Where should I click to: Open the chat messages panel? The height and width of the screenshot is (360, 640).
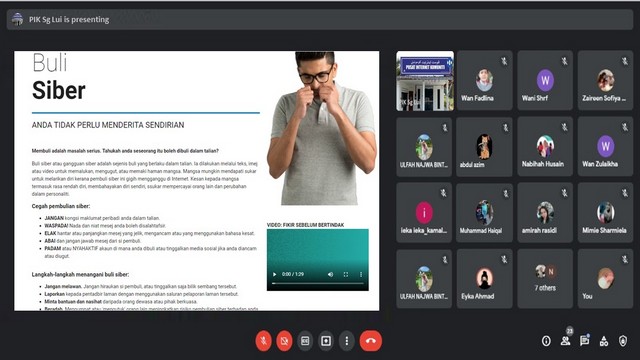tap(584, 341)
